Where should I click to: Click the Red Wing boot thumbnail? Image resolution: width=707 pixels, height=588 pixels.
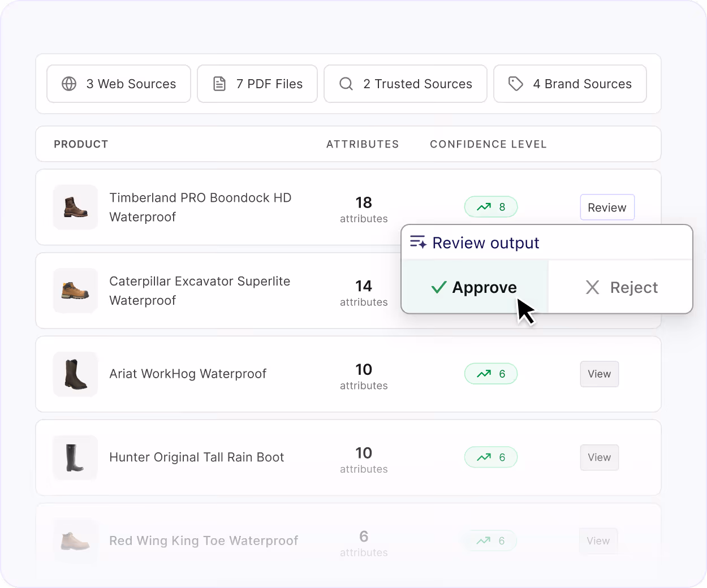click(75, 541)
